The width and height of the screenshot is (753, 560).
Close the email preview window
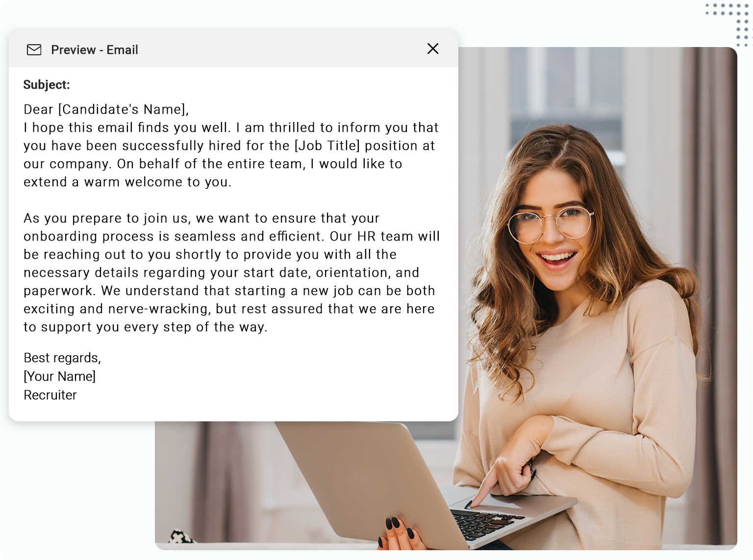(433, 49)
